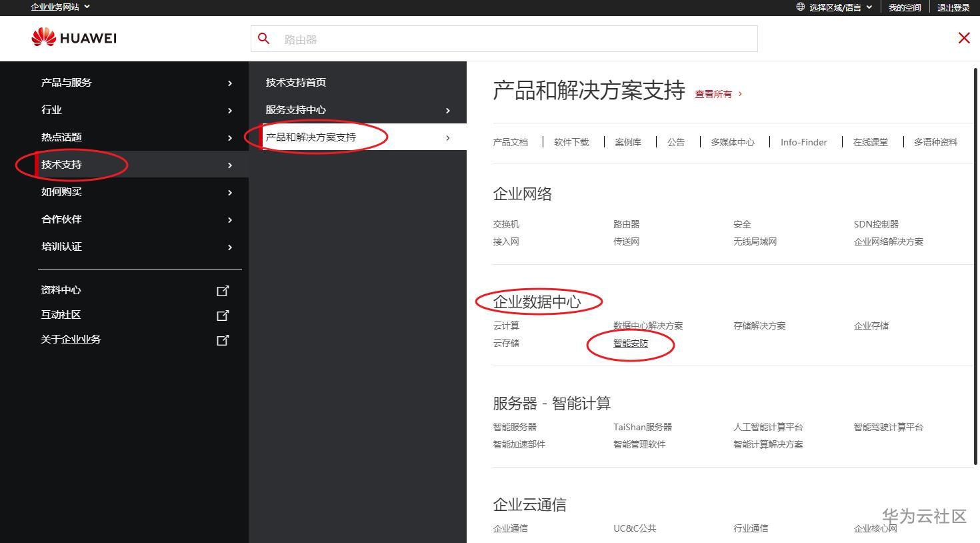980x543 pixels.
Task: Close the menu with the red X
Action: [964, 38]
